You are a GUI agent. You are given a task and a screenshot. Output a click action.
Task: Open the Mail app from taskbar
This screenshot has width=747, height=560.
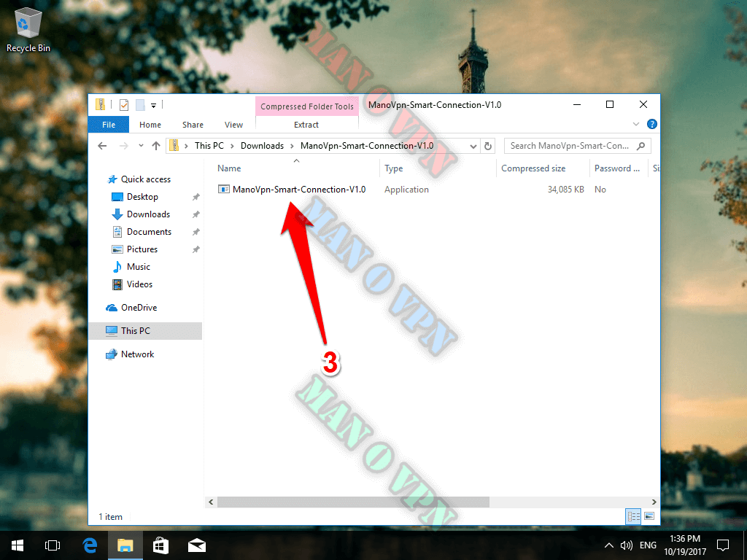(197, 545)
